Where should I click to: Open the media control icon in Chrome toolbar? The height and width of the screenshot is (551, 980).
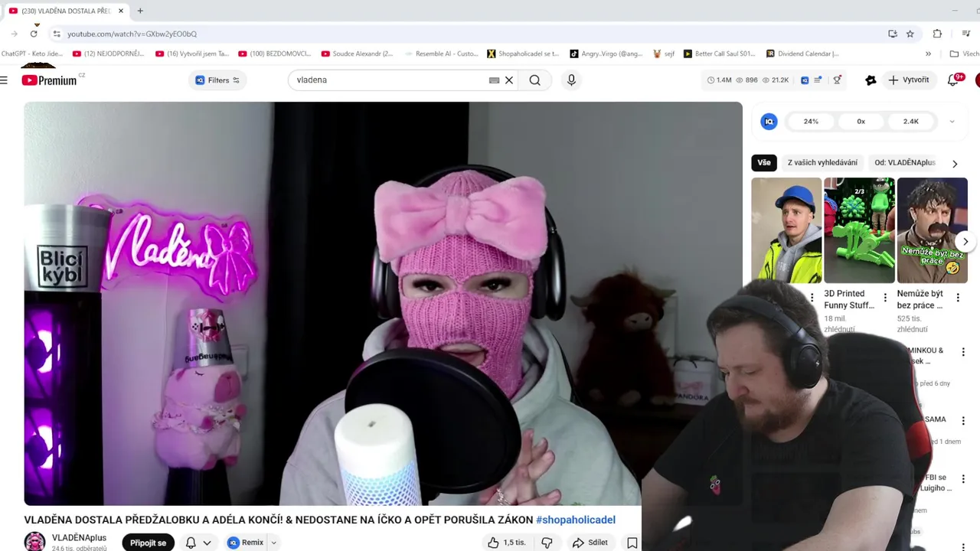966,34
